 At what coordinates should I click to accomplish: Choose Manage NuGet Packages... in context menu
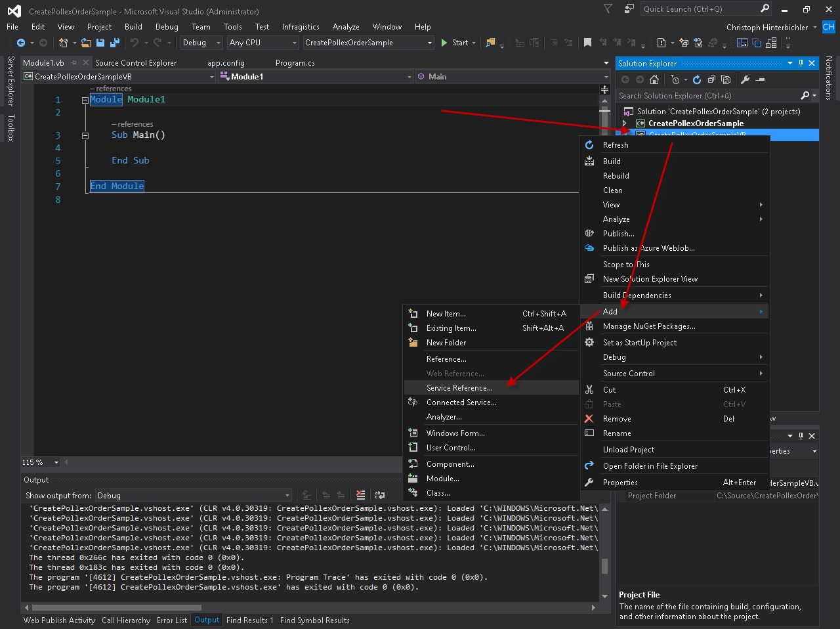[x=649, y=326]
